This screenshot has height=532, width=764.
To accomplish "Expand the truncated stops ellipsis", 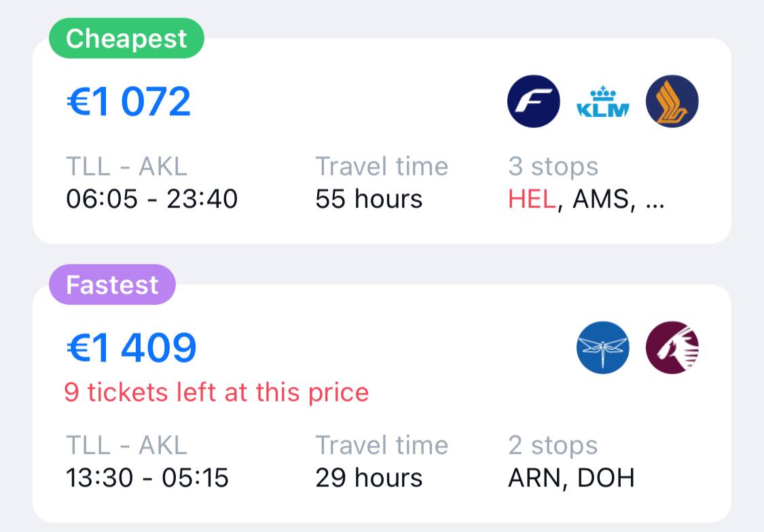I will 655,199.
